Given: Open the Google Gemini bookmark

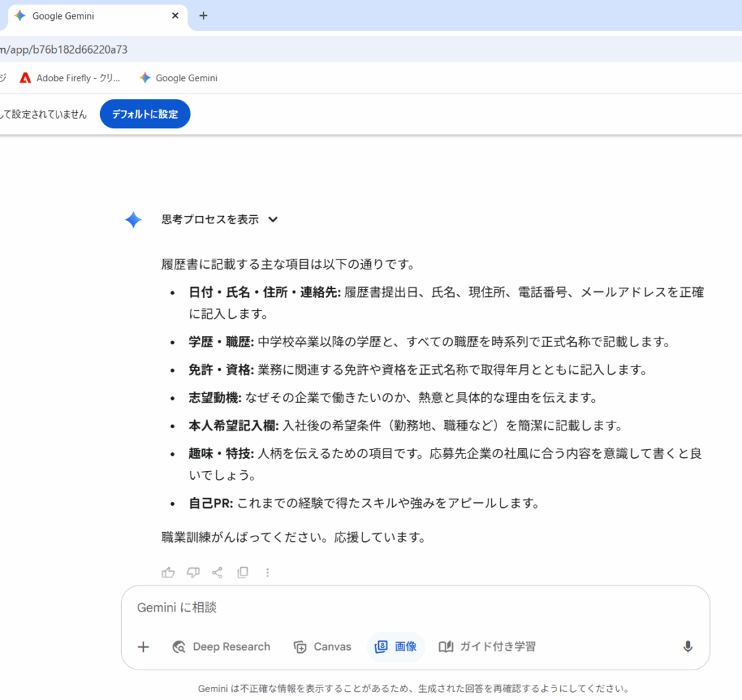Looking at the screenshot, I should click(178, 78).
